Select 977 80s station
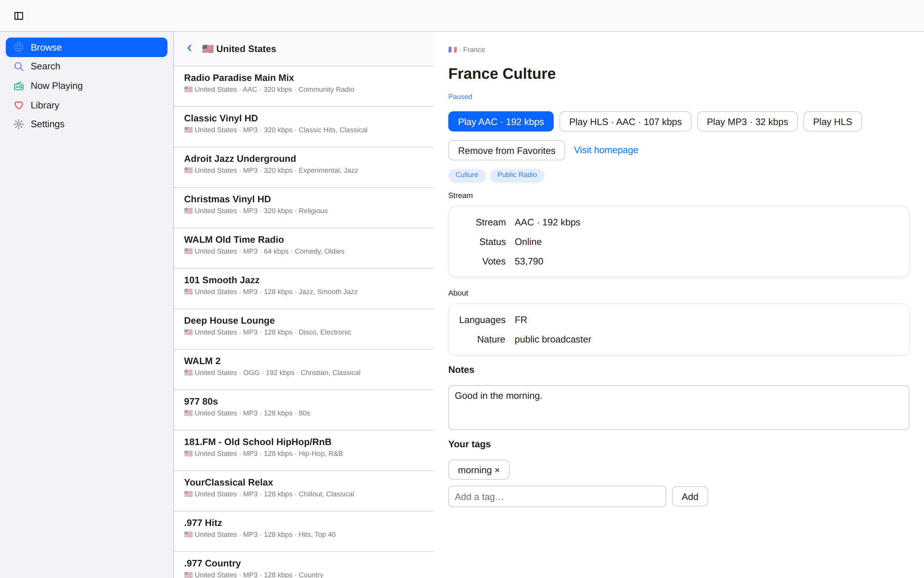 304,410
